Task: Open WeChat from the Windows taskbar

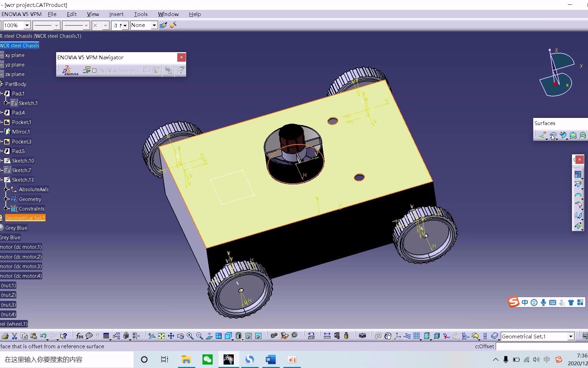Action: (207, 359)
